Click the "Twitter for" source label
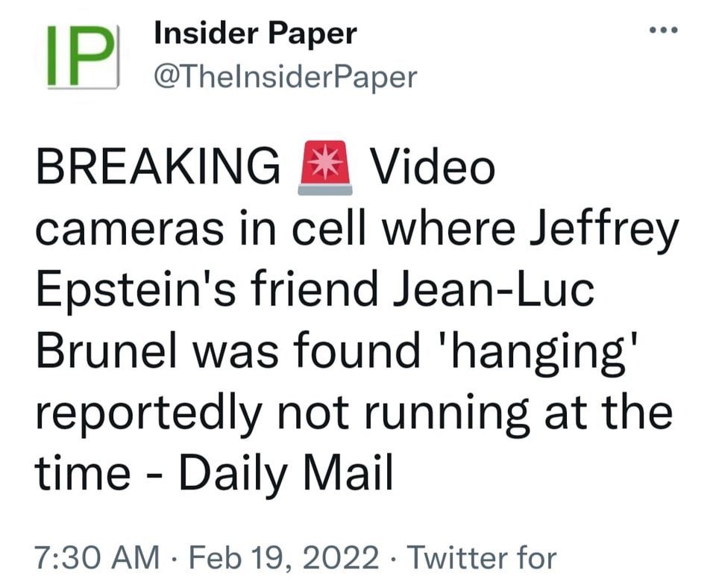Screen dimensions: 716x588 [482, 557]
